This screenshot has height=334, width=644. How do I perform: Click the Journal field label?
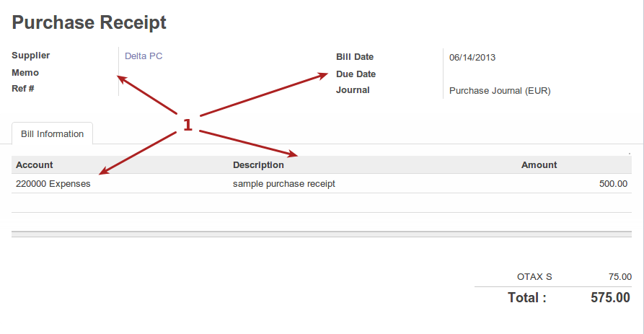(353, 90)
